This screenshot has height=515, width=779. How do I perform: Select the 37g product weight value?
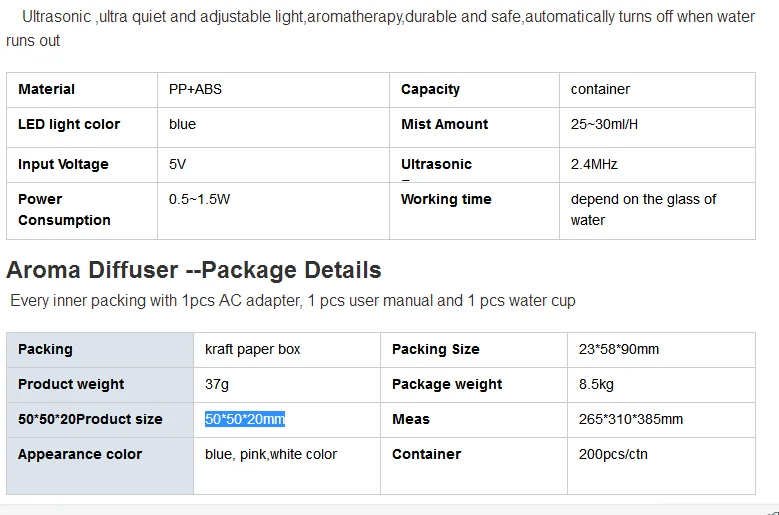[x=217, y=384]
